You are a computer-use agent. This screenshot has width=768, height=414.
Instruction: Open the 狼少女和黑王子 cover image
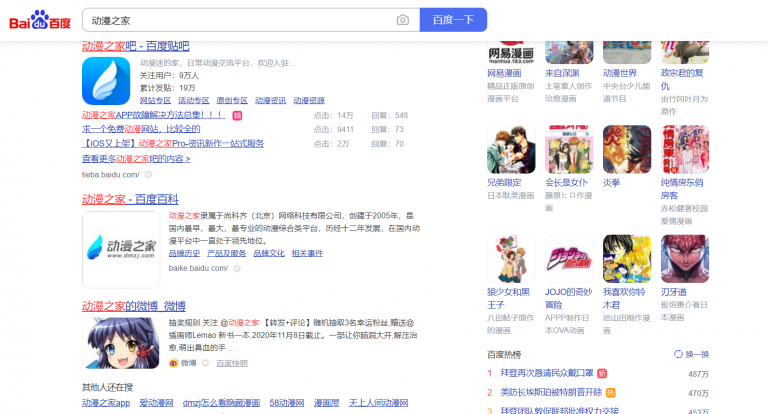pyautogui.click(x=511, y=259)
